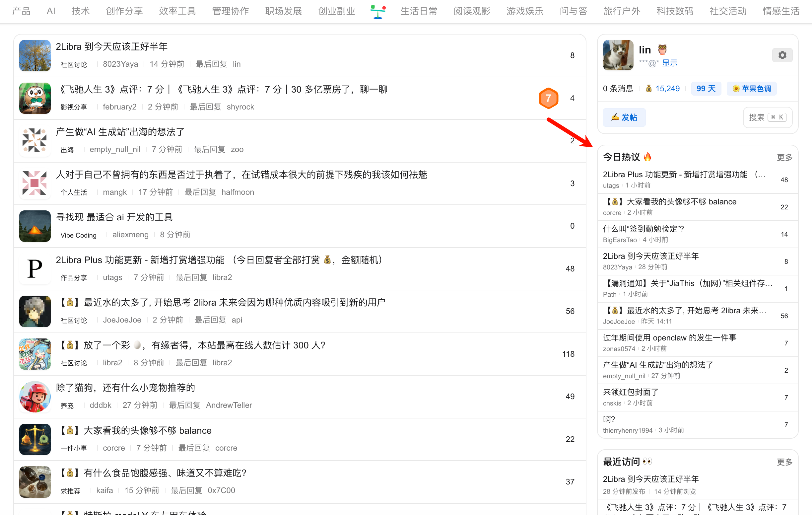812x515 pixels.
Task: Click the 发帖 button
Action: pyautogui.click(x=624, y=117)
